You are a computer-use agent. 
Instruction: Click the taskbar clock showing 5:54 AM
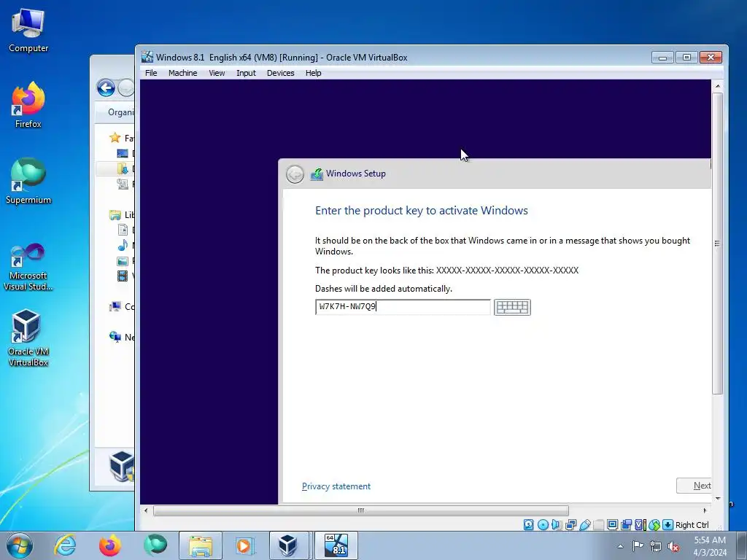pos(709,546)
